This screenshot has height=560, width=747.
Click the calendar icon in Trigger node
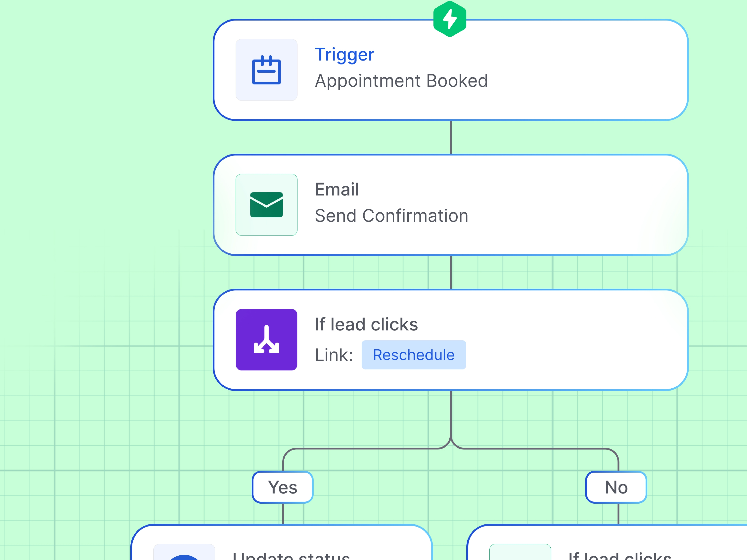267,70
